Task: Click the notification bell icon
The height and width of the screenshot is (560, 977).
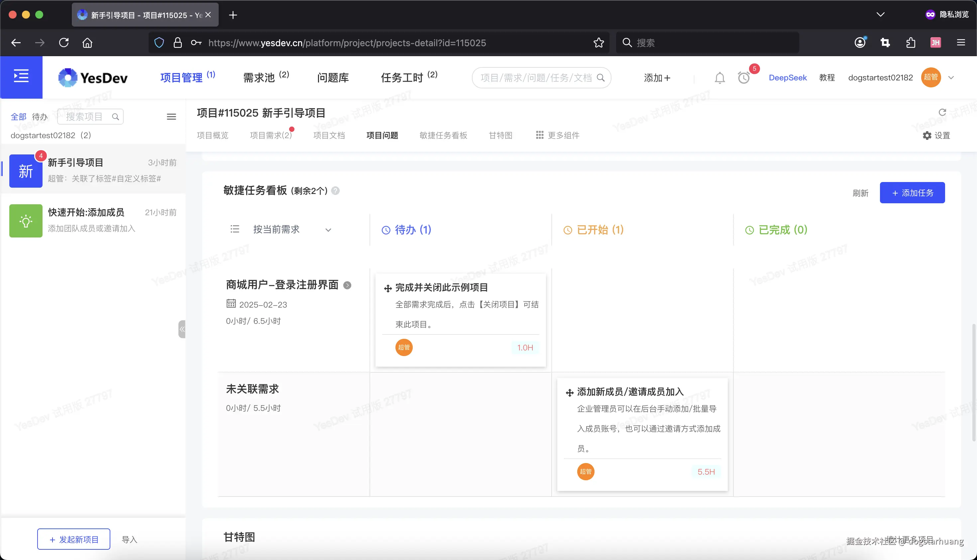Action: 720,77
